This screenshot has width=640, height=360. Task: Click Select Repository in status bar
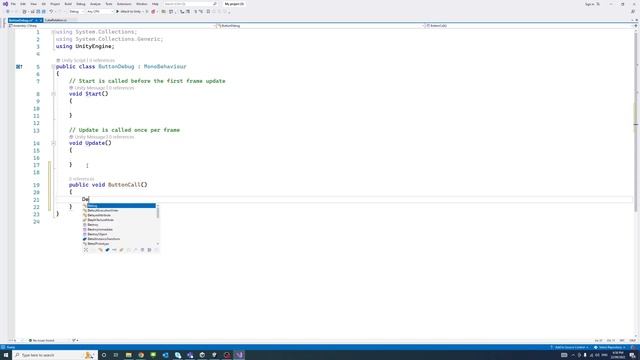(610, 347)
